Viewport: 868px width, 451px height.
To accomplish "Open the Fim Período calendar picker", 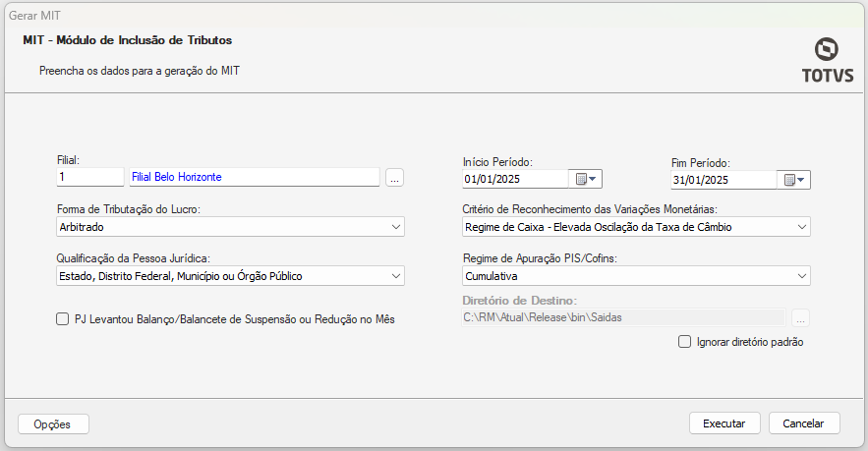I will click(x=793, y=180).
